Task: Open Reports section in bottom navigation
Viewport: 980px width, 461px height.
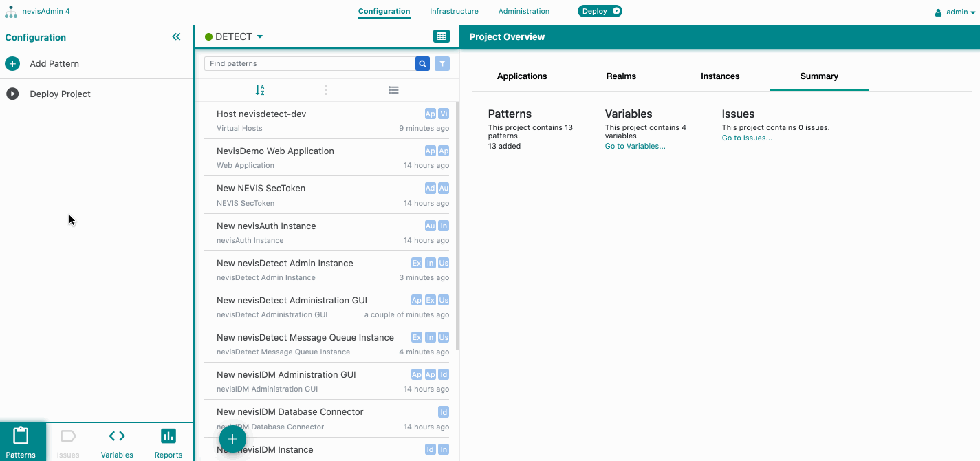Action: pyautogui.click(x=168, y=444)
